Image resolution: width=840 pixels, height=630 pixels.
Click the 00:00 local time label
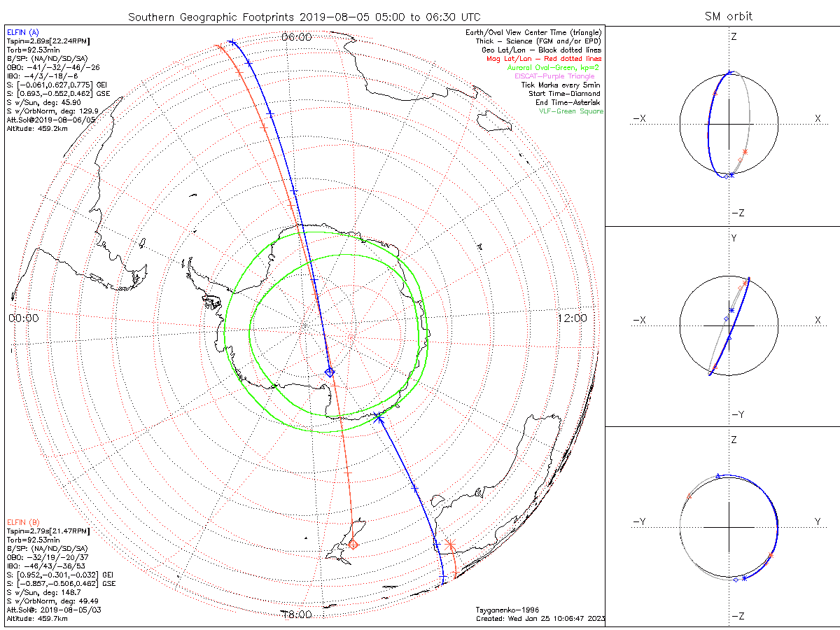23,318
